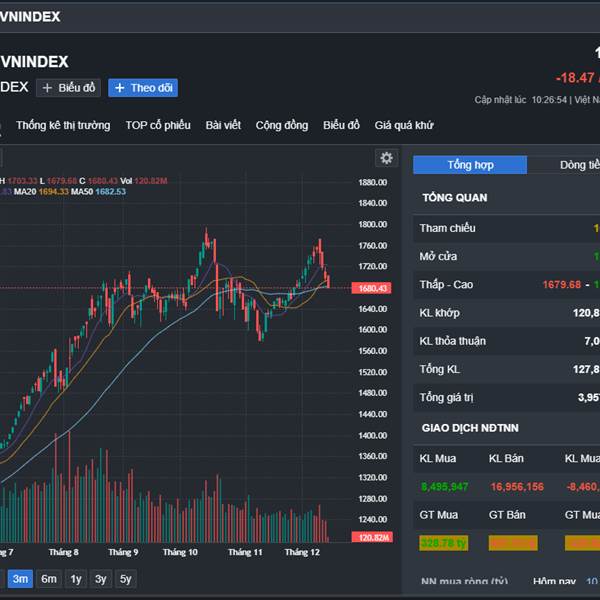Go to the Bài viết tab
This screenshot has height=600, width=600.
pos(223,125)
